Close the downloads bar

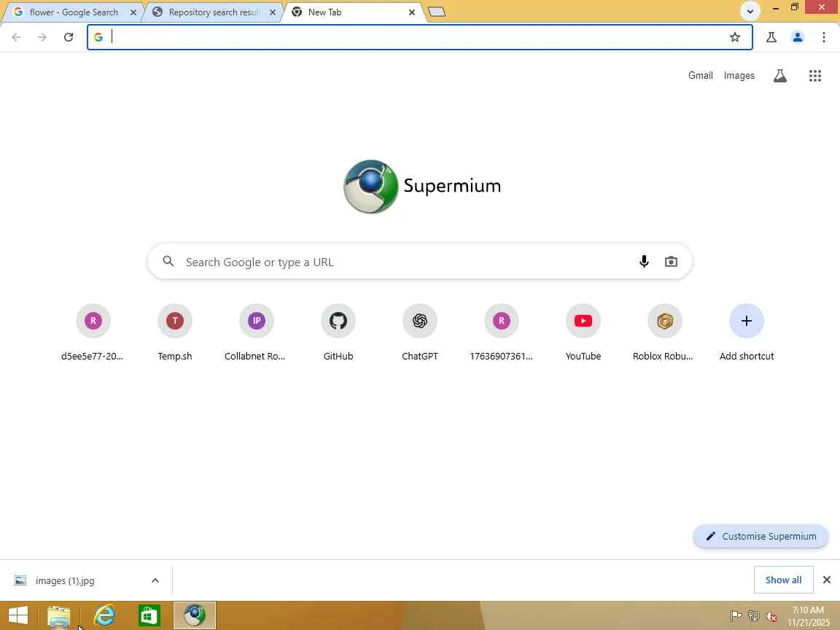(827, 580)
